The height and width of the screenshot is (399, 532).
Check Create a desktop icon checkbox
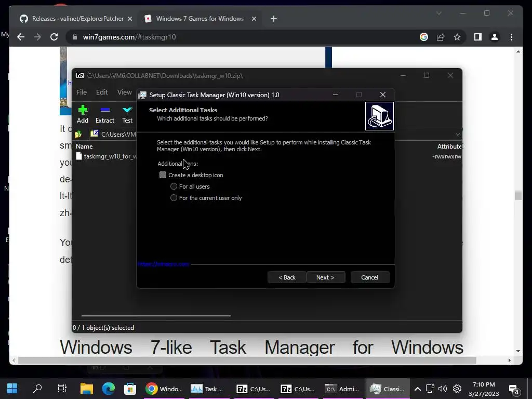tap(163, 175)
